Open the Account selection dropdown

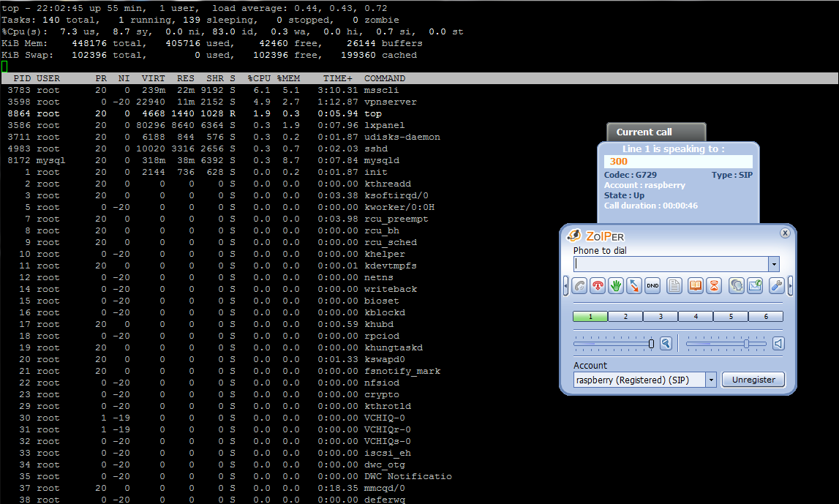[711, 380]
